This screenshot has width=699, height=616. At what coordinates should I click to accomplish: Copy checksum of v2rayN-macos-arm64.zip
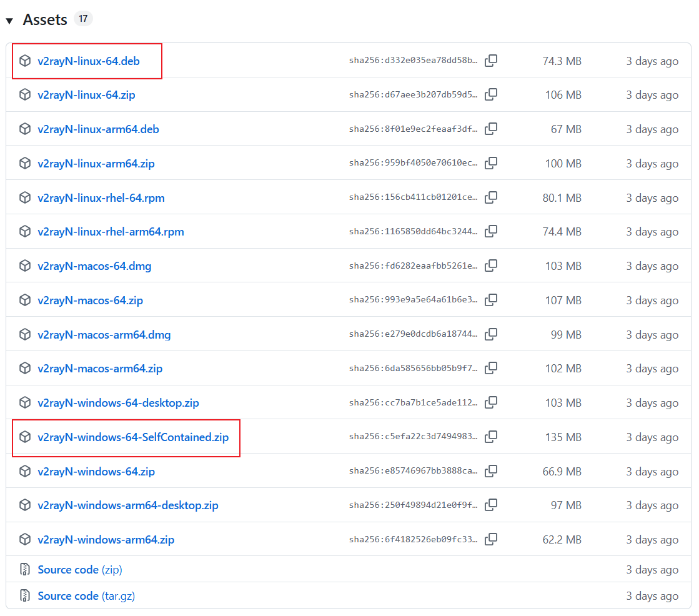click(492, 369)
